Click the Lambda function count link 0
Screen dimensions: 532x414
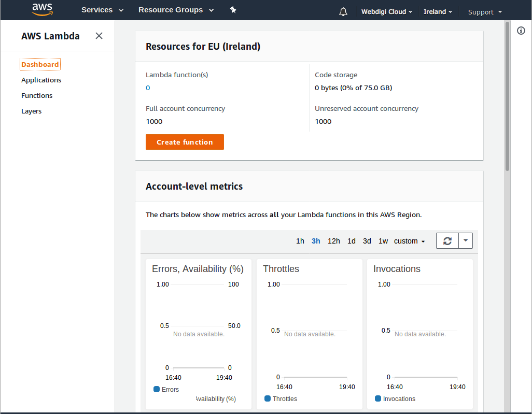[148, 88]
